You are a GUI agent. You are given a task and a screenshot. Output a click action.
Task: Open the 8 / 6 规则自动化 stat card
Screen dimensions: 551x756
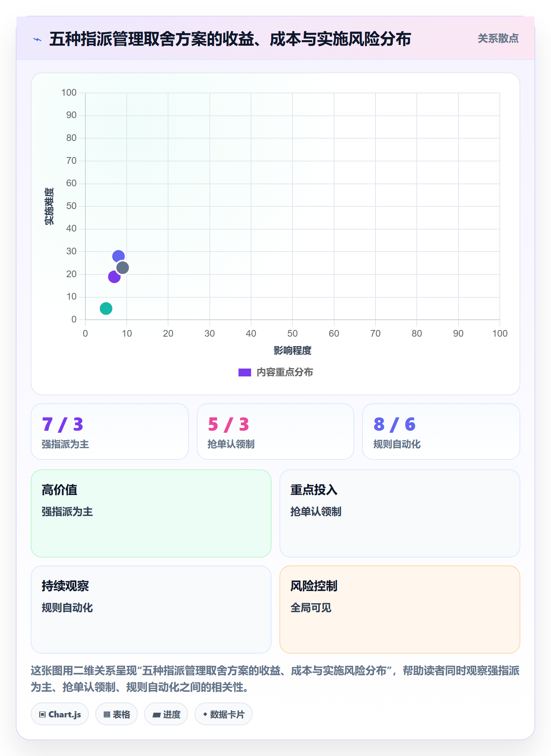point(441,432)
